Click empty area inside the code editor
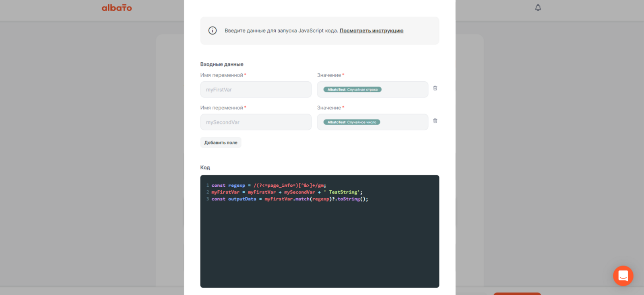 pyautogui.click(x=320, y=245)
